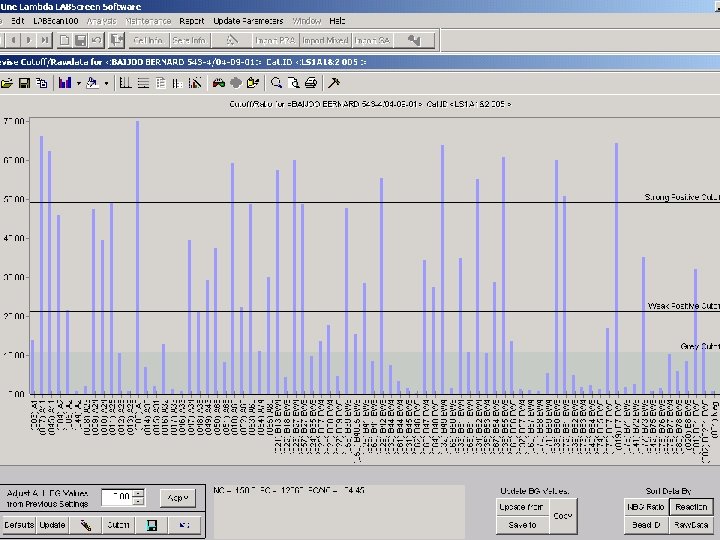The image size is (720, 540).
Task: Click the Apply button
Action: pyautogui.click(x=178, y=497)
